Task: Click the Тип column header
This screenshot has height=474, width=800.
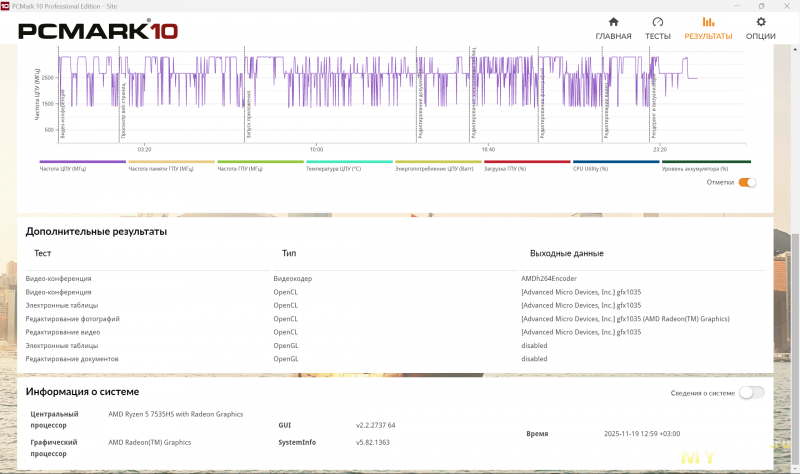Action: pos(289,254)
